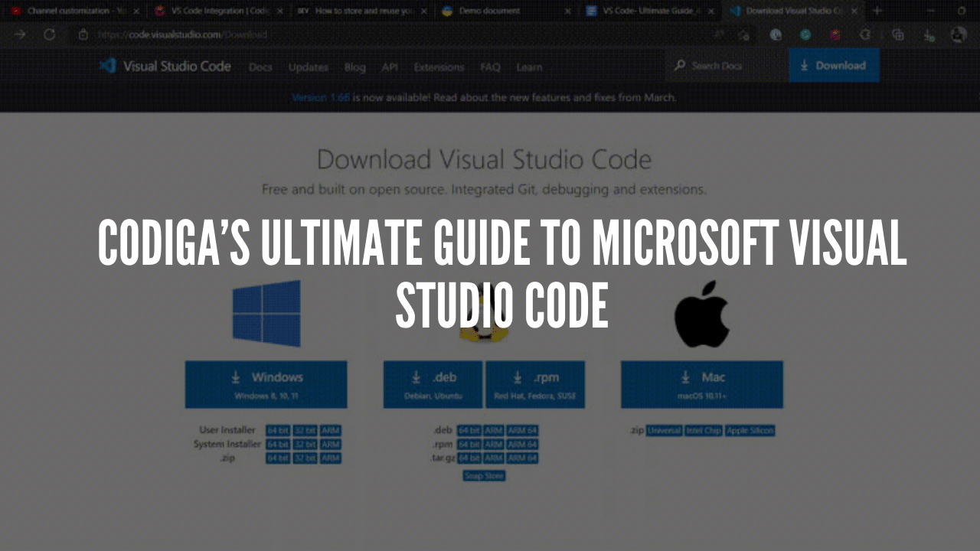Image resolution: width=980 pixels, height=551 pixels.
Task: Open Blog in the site navigation
Action: click(x=354, y=67)
